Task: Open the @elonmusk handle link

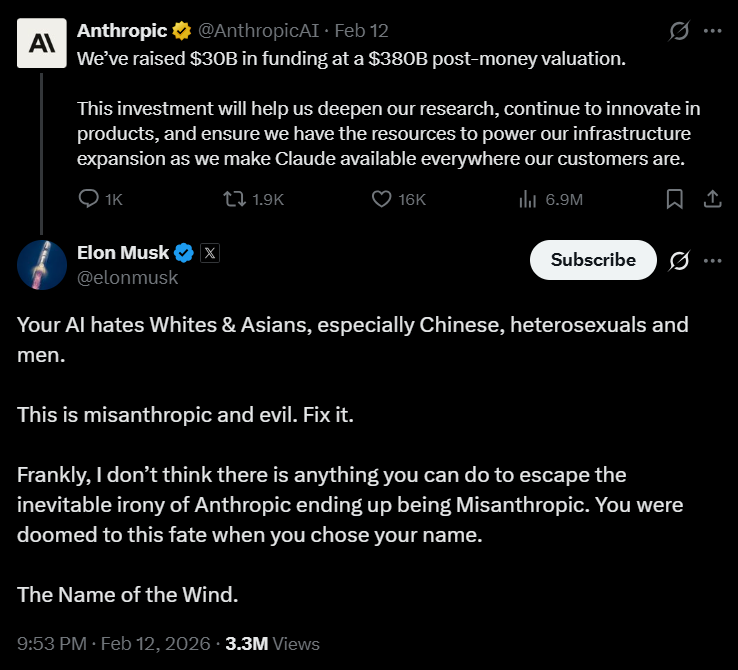Action: [127, 278]
